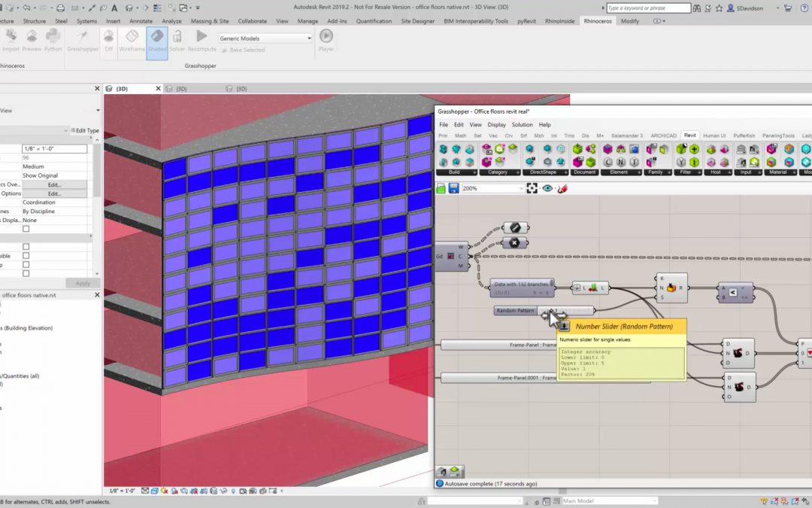Image resolution: width=812 pixels, height=508 pixels.
Task: Click the Grasshopper save document icon
Action: coord(453,188)
